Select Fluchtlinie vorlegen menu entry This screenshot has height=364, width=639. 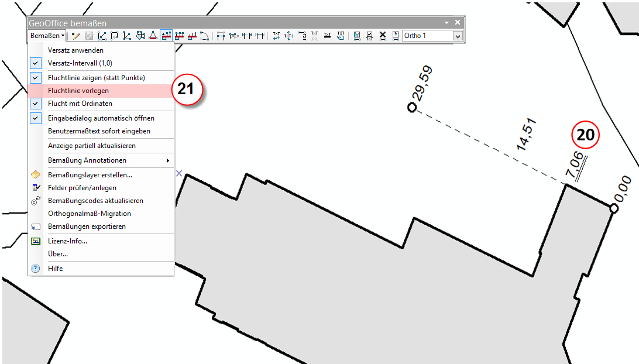coord(78,91)
